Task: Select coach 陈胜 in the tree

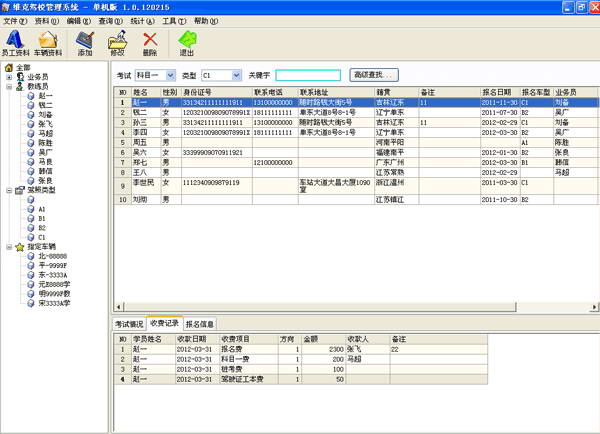Action: tap(45, 143)
